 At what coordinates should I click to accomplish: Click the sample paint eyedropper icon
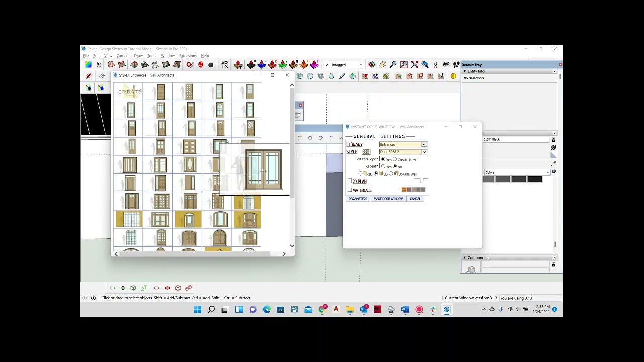(x=554, y=163)
